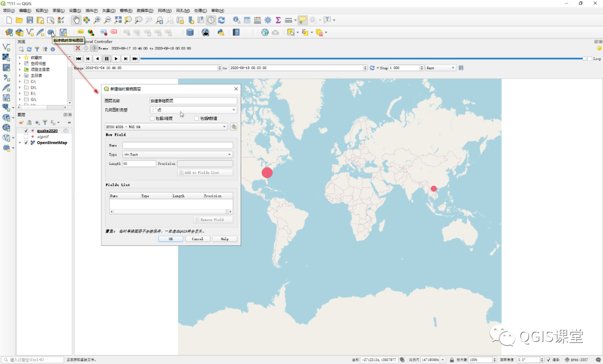Open the View (V) menu
The image size is (603, 364).
[42, 11]
